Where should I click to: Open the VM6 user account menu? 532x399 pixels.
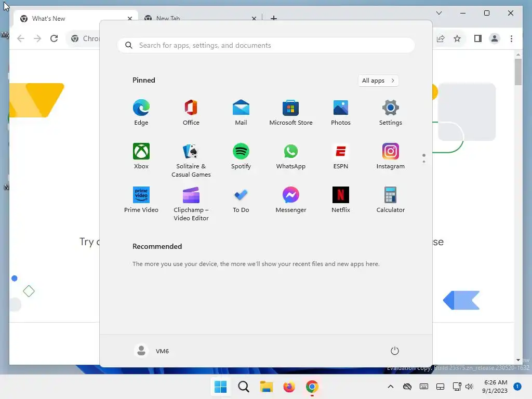(151, 351)
